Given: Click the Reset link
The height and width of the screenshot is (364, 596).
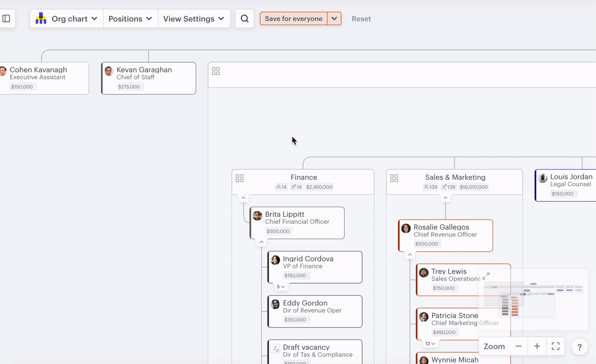Looking at the screenshot, I should click(361, 19).
